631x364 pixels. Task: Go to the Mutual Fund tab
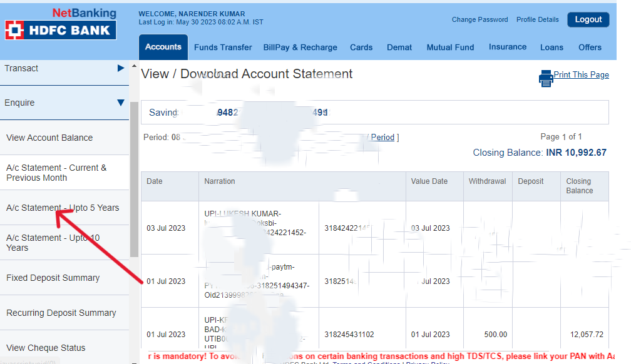(450, 48)
